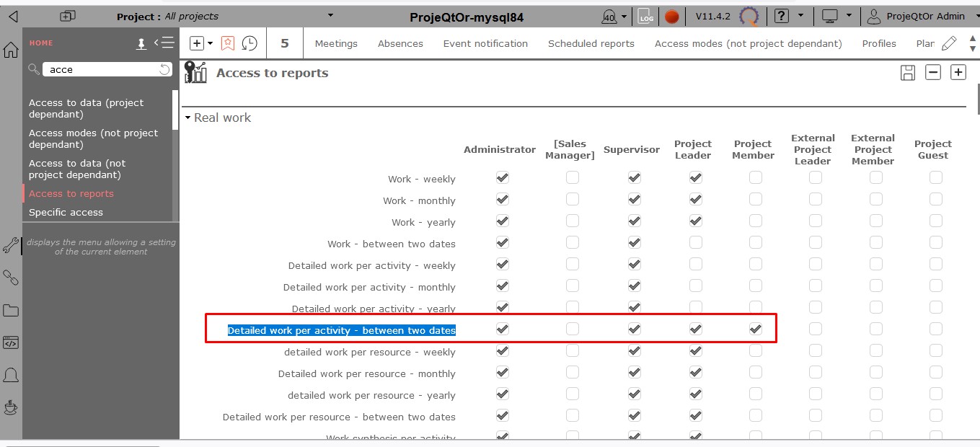Screen dimensions: 980x447
Task: Click the favorites bookmark star icon
Action: coord(228,43)
